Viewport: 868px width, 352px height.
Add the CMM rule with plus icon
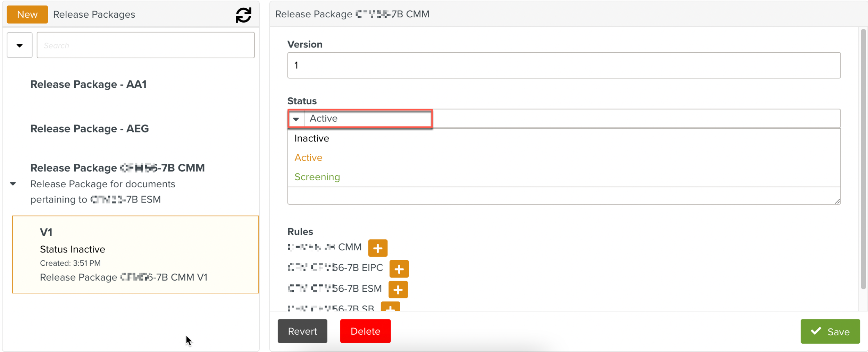377,248
